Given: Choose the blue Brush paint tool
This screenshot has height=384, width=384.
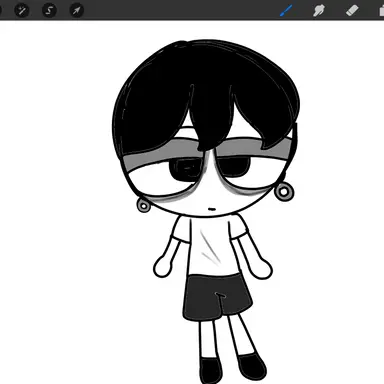Looking at the screenshot, I should point(286,10).
